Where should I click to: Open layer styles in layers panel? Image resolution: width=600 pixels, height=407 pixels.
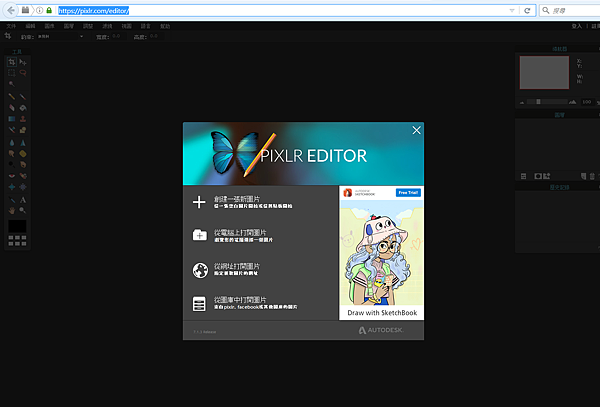[x=547, y=176]
